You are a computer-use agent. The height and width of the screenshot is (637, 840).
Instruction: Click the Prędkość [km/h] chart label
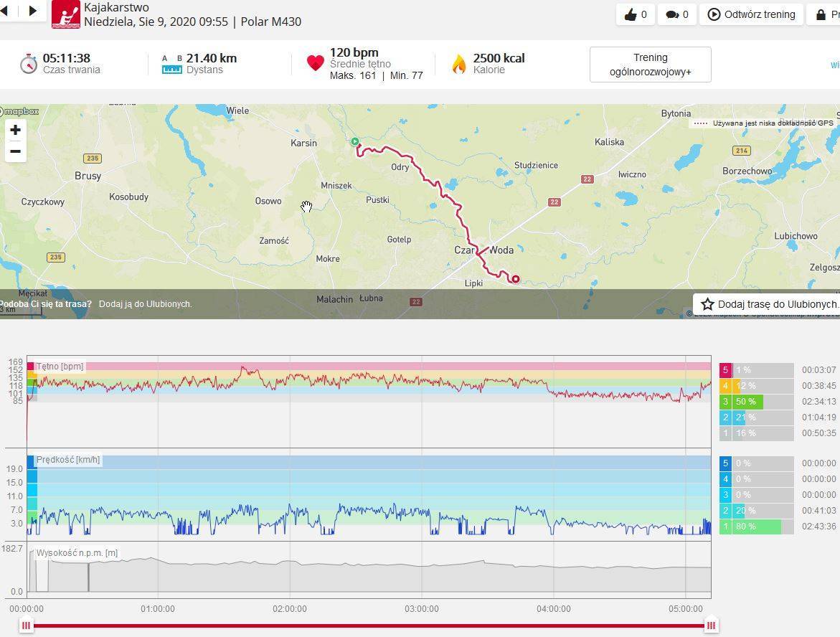point(68,460)
